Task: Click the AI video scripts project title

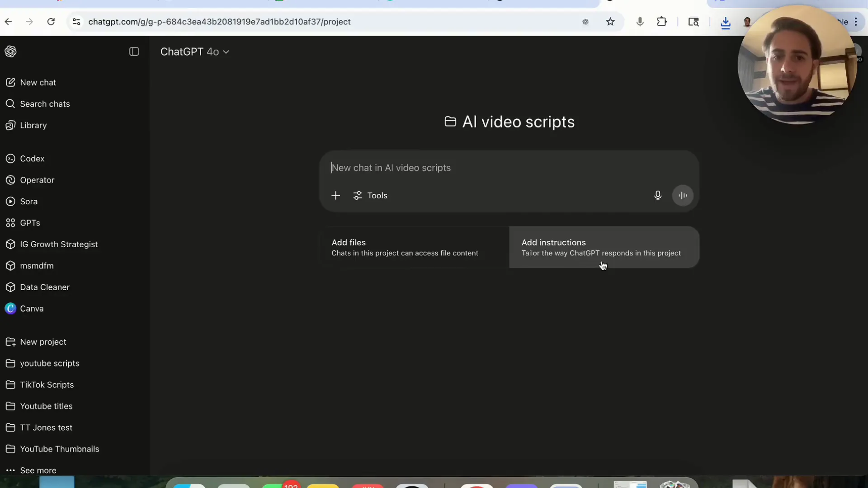Action: [519, 122]
